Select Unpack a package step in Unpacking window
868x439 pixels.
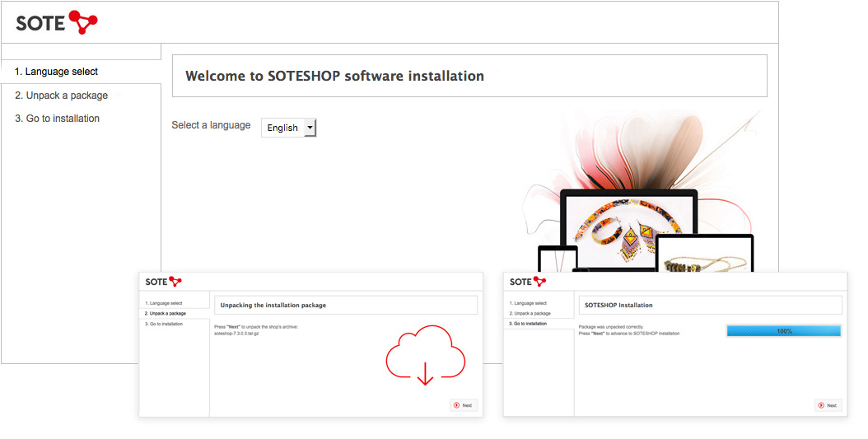point(165,313)
